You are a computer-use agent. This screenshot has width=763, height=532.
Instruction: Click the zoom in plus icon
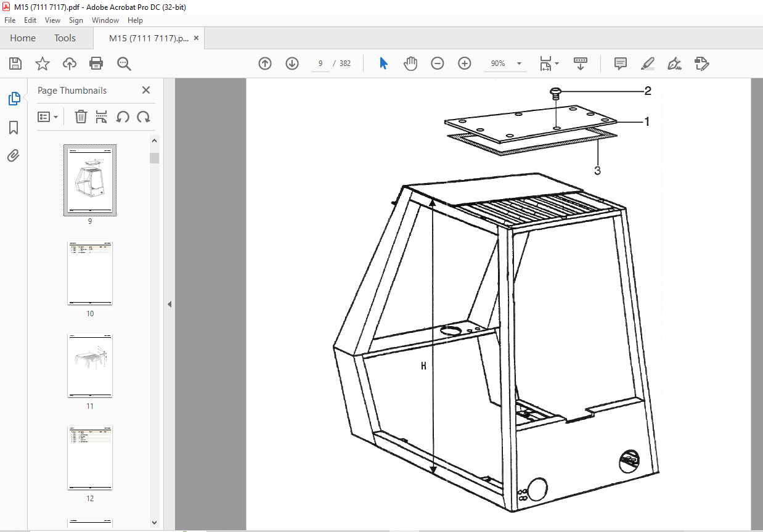tap(465, 63)
